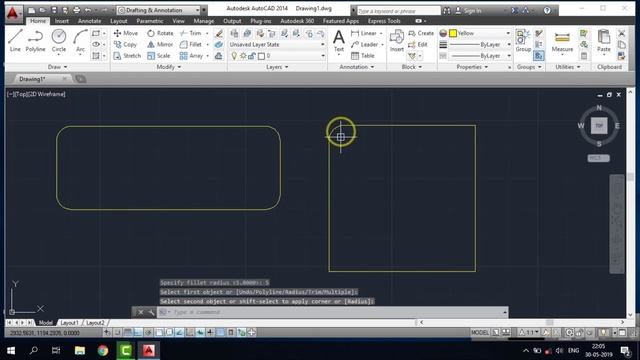This screenshot has width=640, height=360.
Task: Click the WCS coordinate system label
Action: point(598,158)
